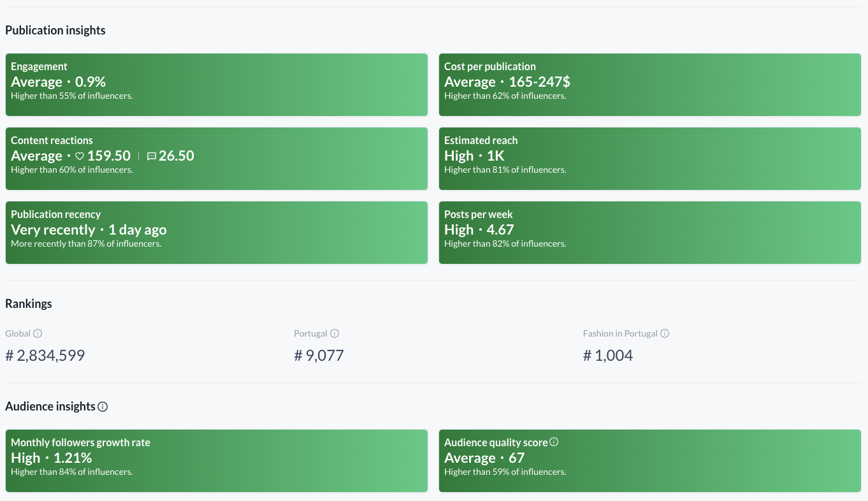Select Monthly followers growth rate card

pos(217,461)
